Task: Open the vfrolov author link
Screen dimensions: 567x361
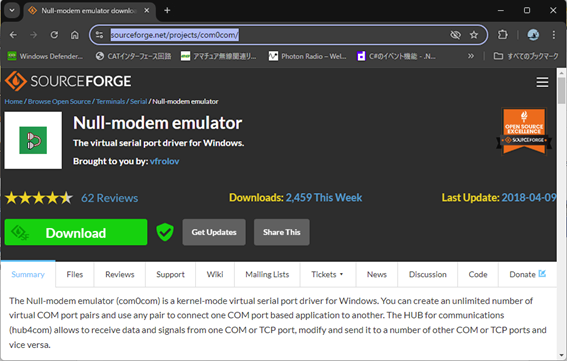Action: 165,161
